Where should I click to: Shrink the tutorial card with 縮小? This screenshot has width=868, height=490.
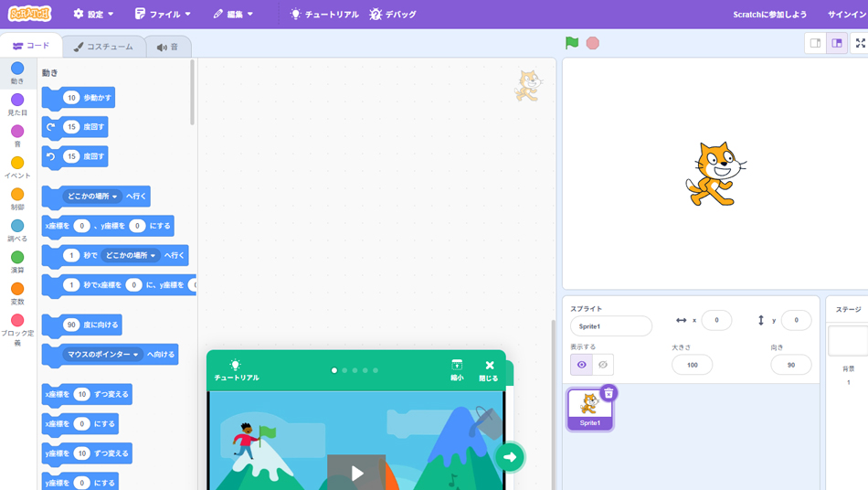click(x=457, y=370)
